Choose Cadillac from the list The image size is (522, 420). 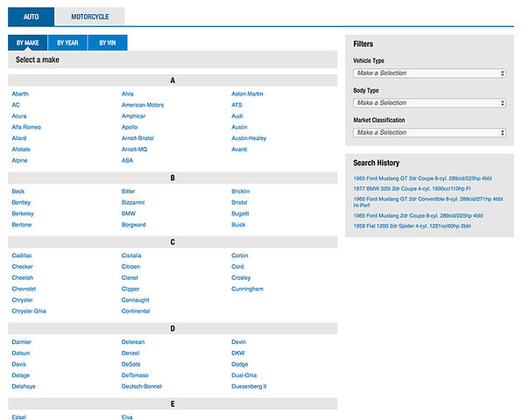tap(22, 255)
